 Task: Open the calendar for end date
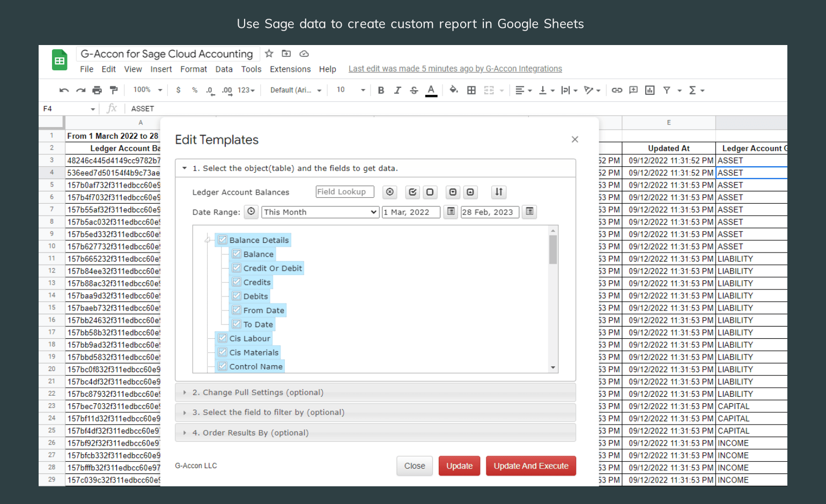click(529, 212)
